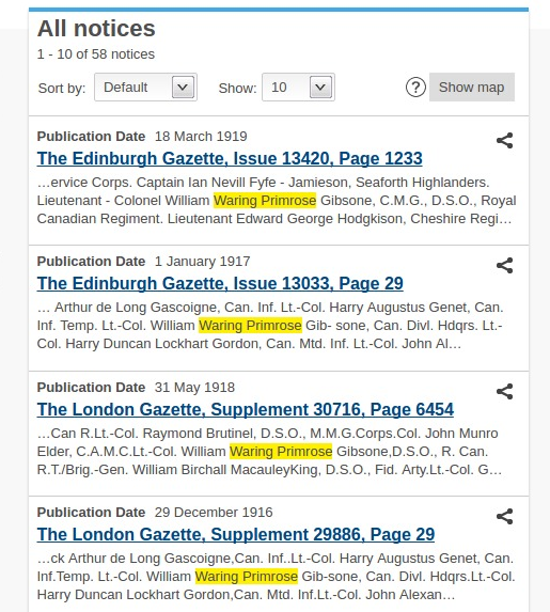
Task: Open the Show 10 results dropdown
Action: tap(298, 87)
